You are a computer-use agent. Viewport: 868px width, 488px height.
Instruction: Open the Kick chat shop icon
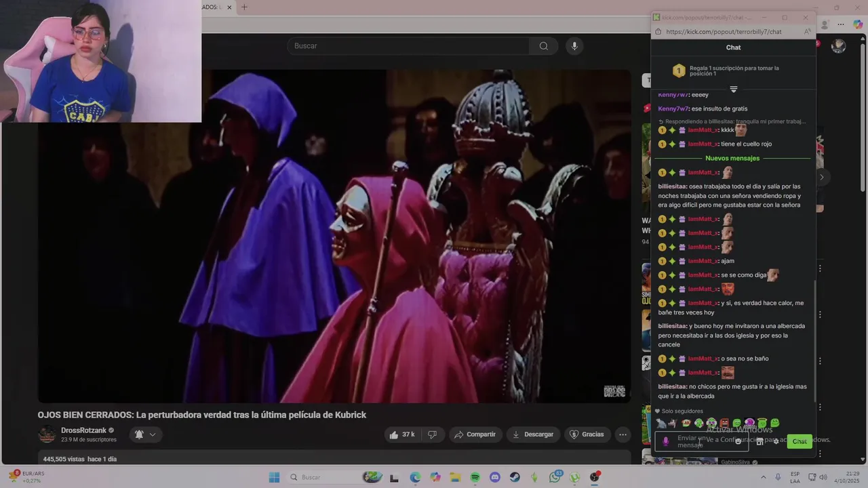tap(759, 442)
